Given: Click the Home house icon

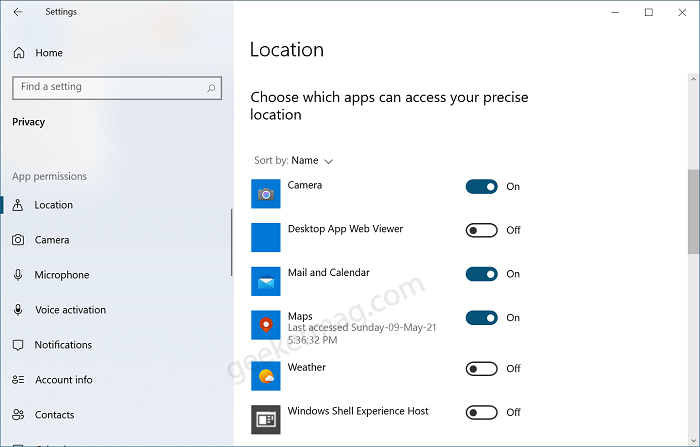Looking at the screenshot, I should pyautogui.click(x=19, y=53).
